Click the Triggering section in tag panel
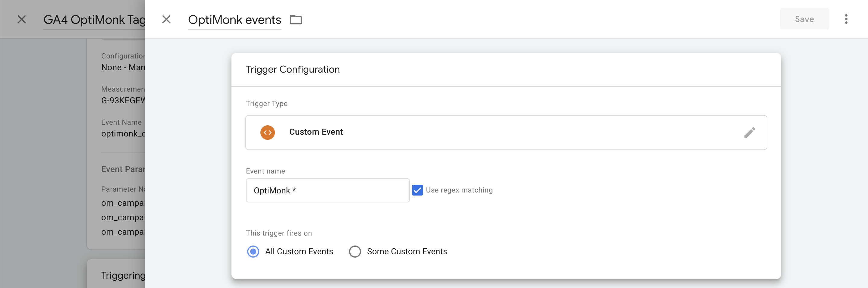868x288 pixels. [x=123, y=275]
